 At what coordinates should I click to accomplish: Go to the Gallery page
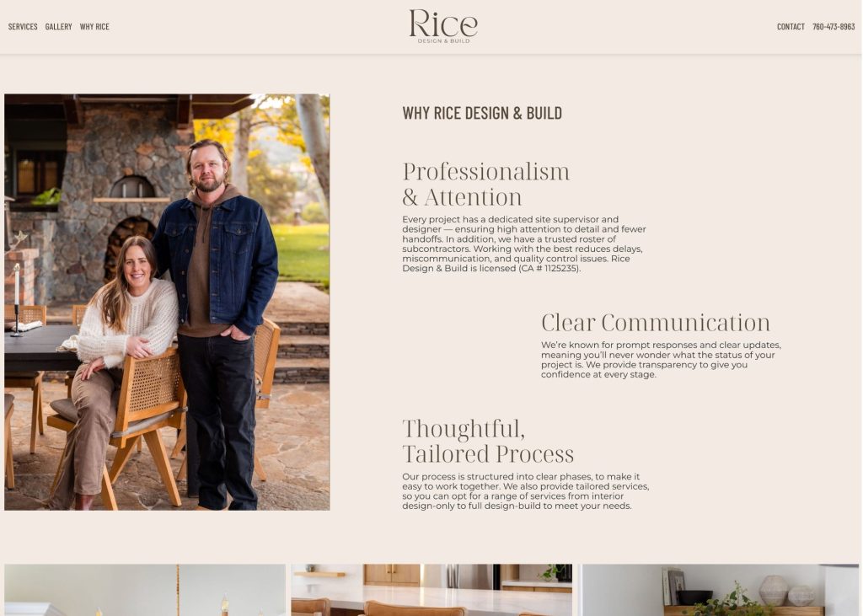58,26
